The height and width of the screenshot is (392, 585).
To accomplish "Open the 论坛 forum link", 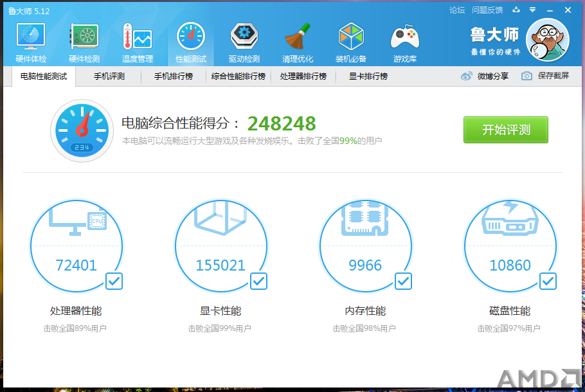I will click(457, 10).
